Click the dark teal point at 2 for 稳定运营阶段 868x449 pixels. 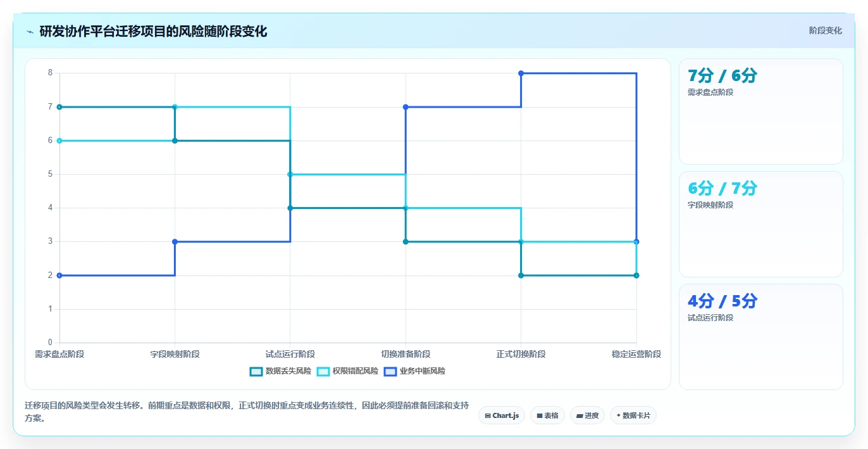[x=636, y=275]
